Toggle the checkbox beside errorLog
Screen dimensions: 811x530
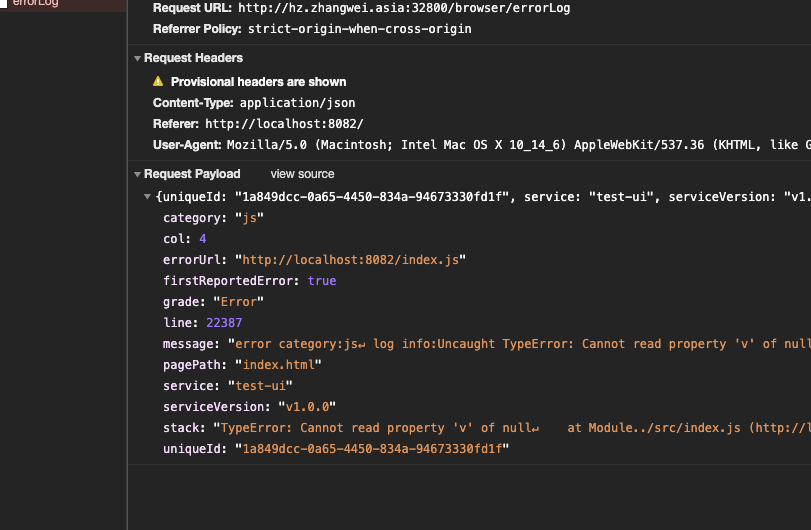[x=3, y=4]
